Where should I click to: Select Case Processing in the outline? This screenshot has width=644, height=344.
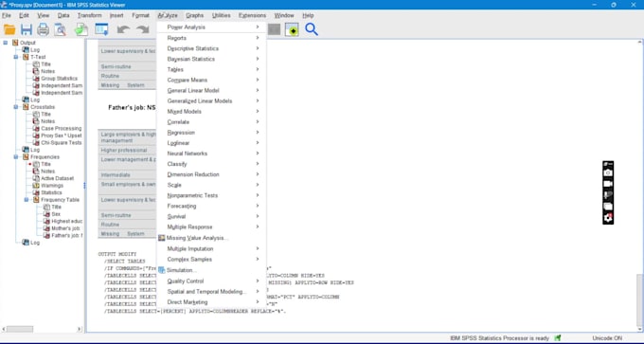pos(62,129)
